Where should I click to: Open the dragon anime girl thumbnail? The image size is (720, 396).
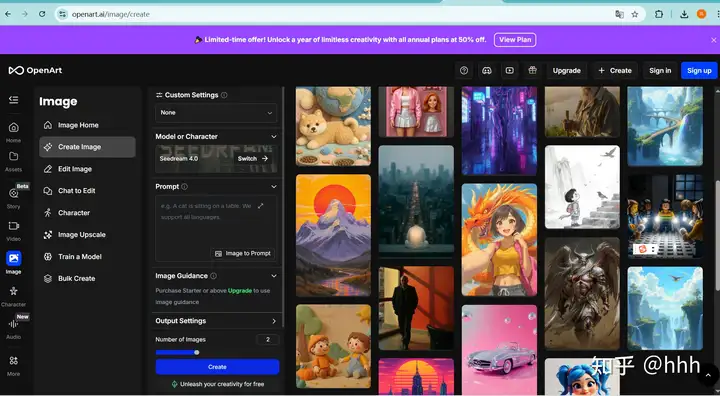[499, 240]
